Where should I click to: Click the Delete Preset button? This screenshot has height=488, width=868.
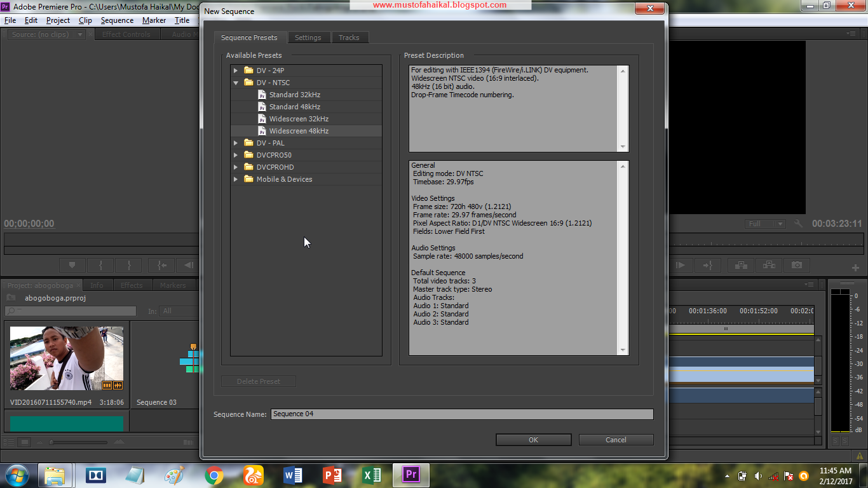(259, 381)
